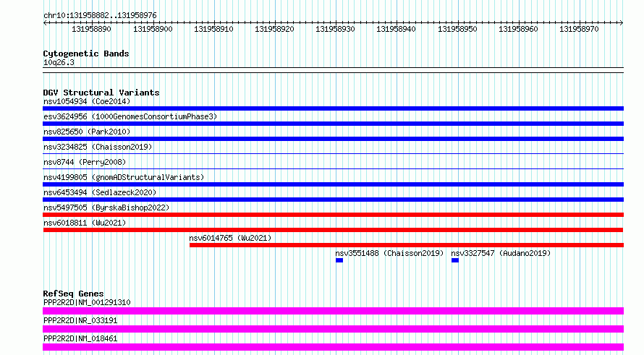Click ruler position 131958890

pyautogui.click(x=91, y=29)
